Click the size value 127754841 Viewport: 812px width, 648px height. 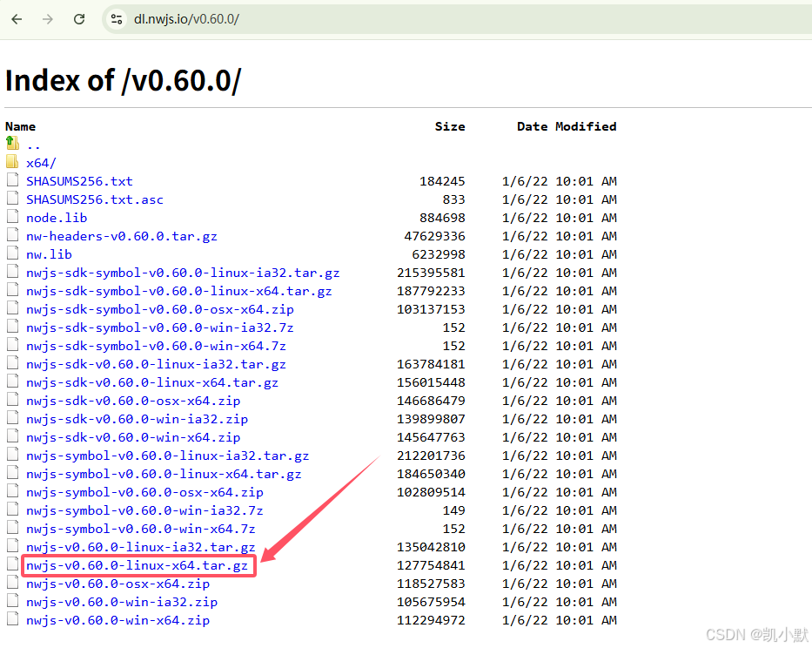431,565
